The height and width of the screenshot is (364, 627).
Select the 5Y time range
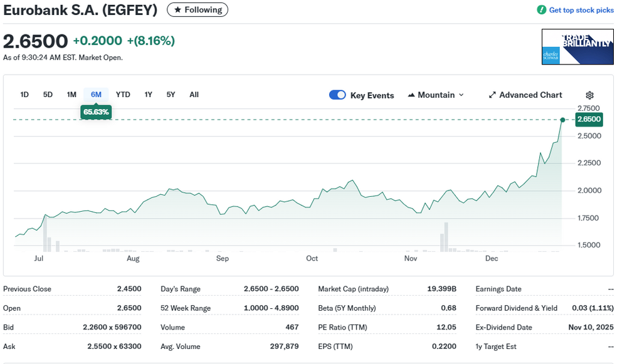pos(171,95)
